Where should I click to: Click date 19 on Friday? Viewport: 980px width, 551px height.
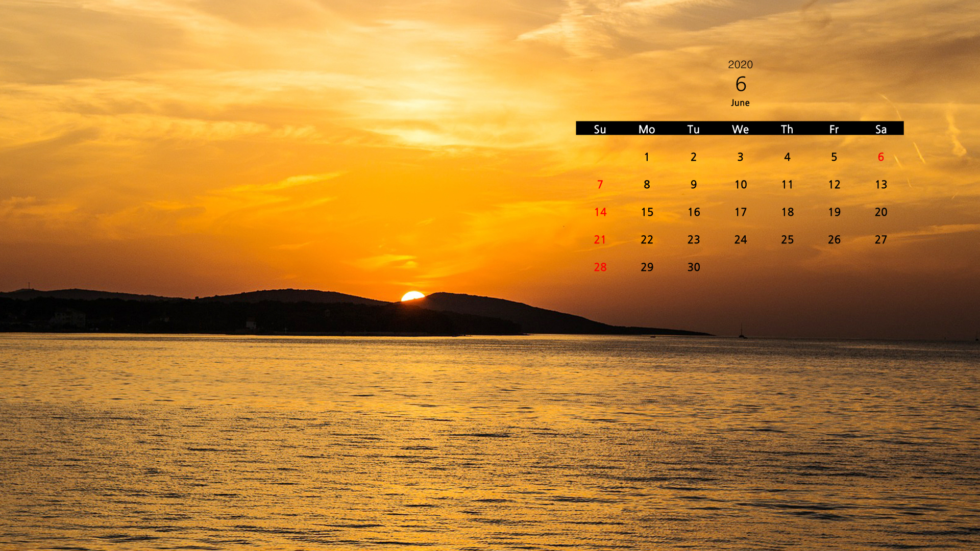tap(834, 212)
